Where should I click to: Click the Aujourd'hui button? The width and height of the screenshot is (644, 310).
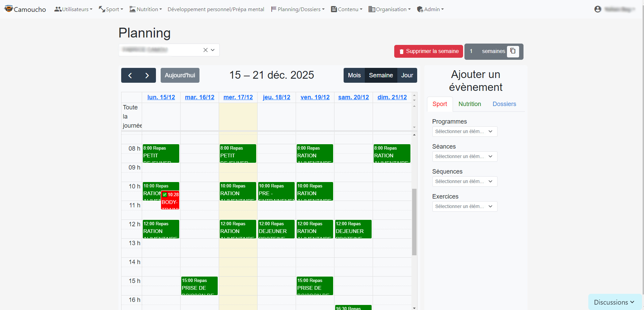click(180, 75)
